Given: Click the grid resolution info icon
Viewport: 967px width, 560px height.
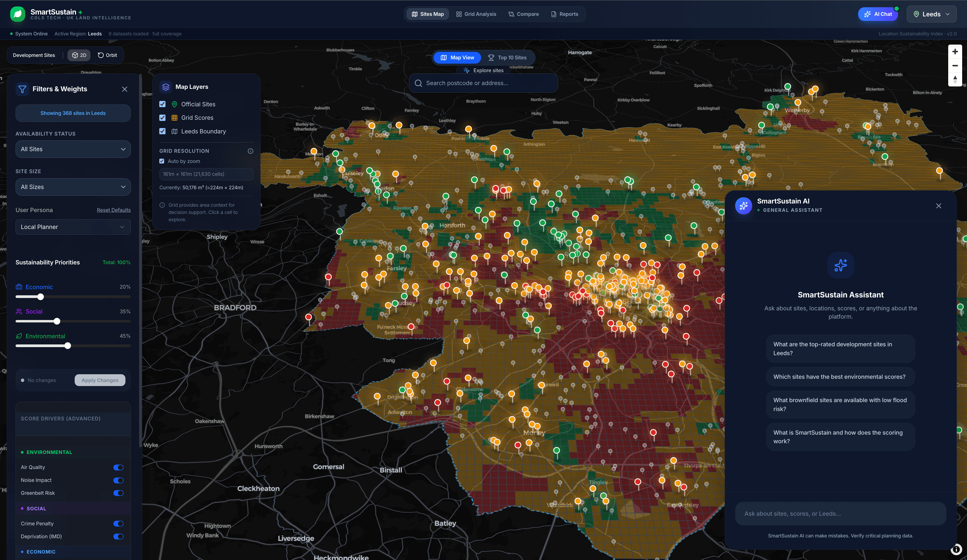Looking at the screenshot, I should 250,151.
